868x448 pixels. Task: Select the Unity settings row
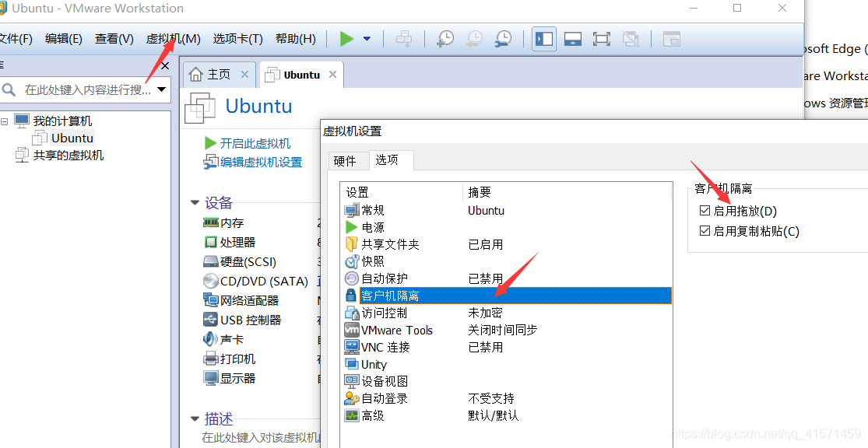coord(507,364)
